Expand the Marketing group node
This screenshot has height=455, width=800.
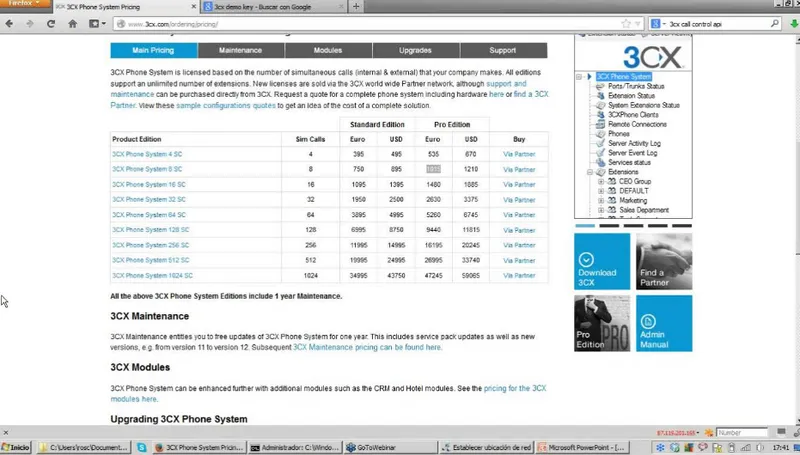pyautogui.click(x=601, y=200)
